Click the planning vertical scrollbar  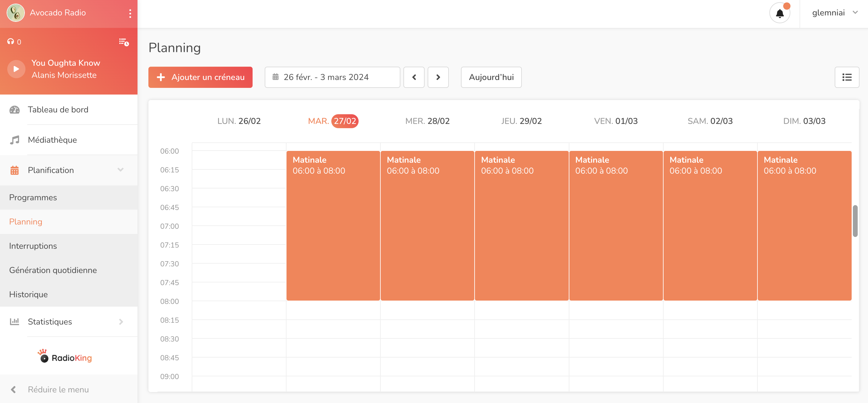click(855, 221)
